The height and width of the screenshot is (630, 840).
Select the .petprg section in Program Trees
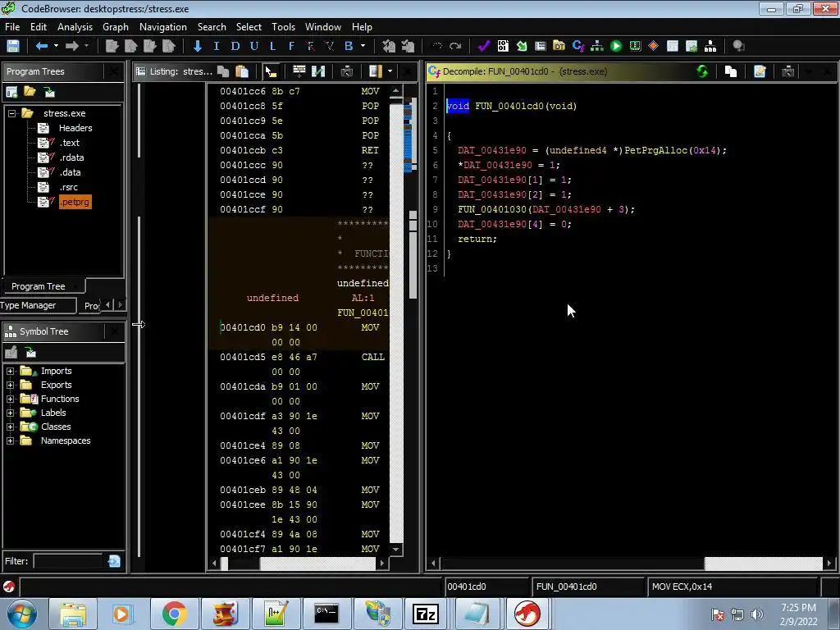point(75,202)
